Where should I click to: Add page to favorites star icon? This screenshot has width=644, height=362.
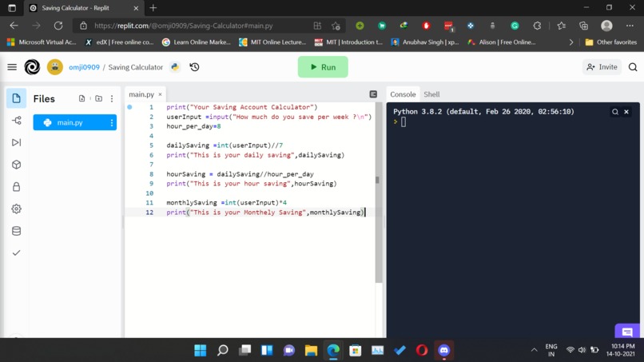tap(336, 26)
